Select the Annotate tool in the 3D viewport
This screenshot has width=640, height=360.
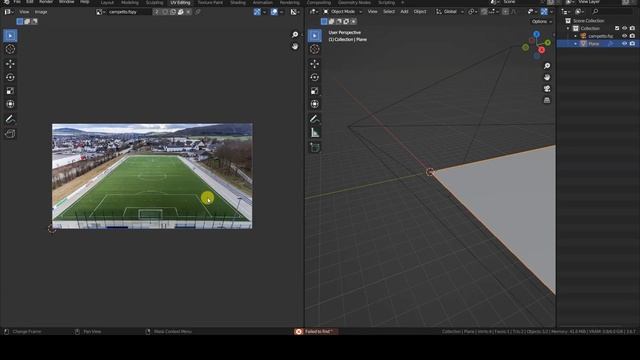tap(315, 119)
